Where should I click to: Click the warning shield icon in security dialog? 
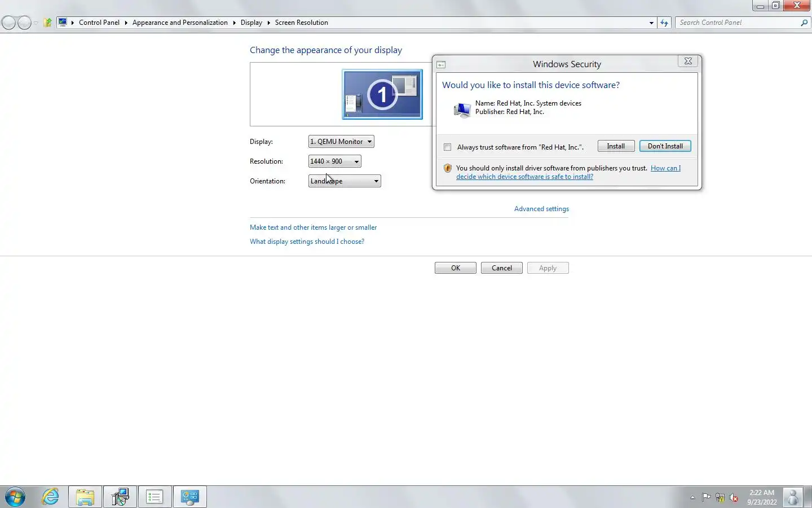coord(448,168)
